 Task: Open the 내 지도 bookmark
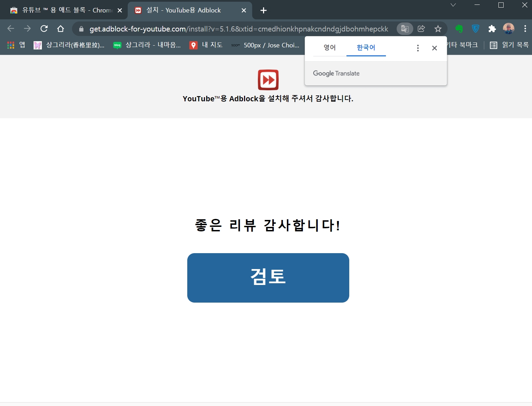pos(206,45)
